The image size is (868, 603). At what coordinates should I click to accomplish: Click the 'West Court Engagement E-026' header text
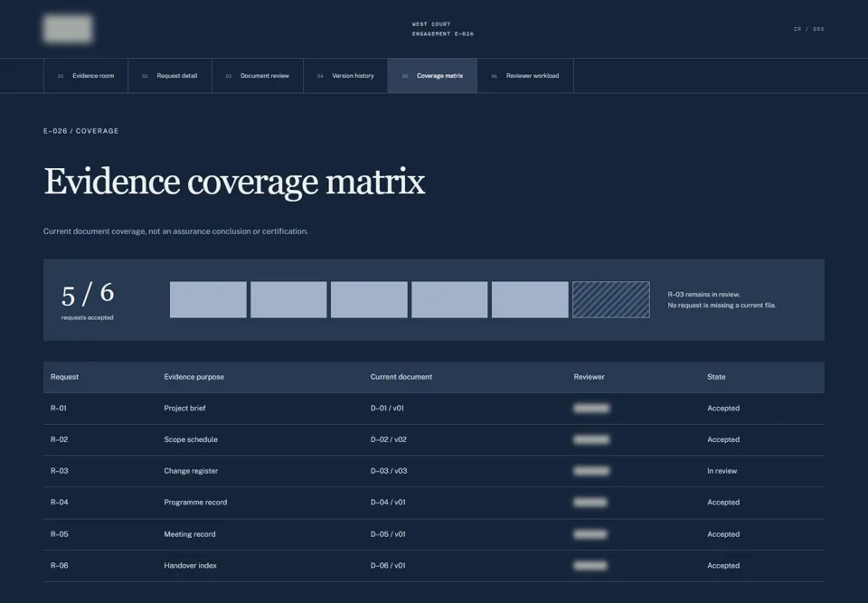tap(443, 29)
